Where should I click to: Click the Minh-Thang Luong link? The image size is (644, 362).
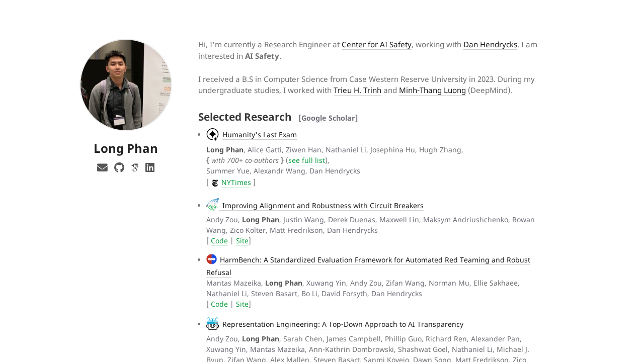pyautogui.click(x=432, y=90)
